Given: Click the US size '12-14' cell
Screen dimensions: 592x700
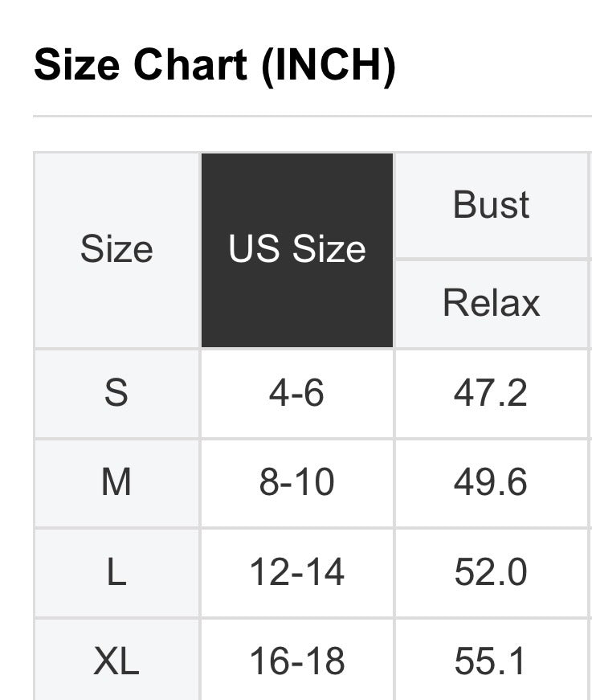Looking at the screenshot, I should tap(297, 572).
